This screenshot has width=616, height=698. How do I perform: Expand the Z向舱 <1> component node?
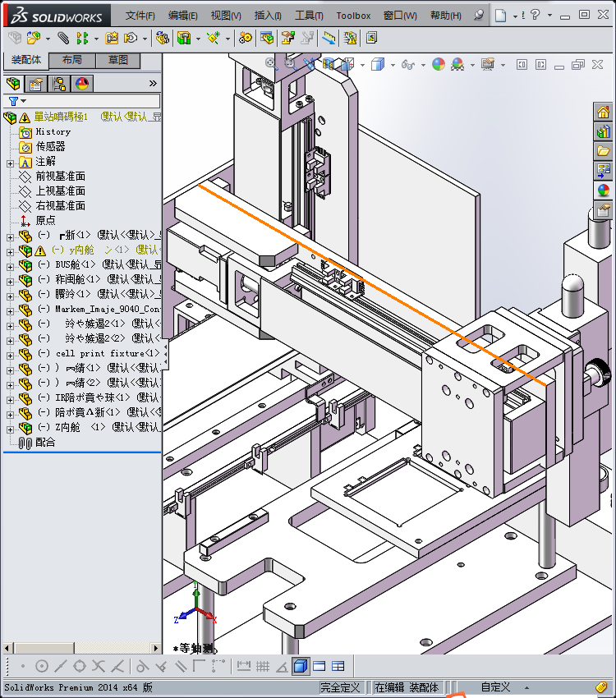pyautogui.click(x=10, y=429)
